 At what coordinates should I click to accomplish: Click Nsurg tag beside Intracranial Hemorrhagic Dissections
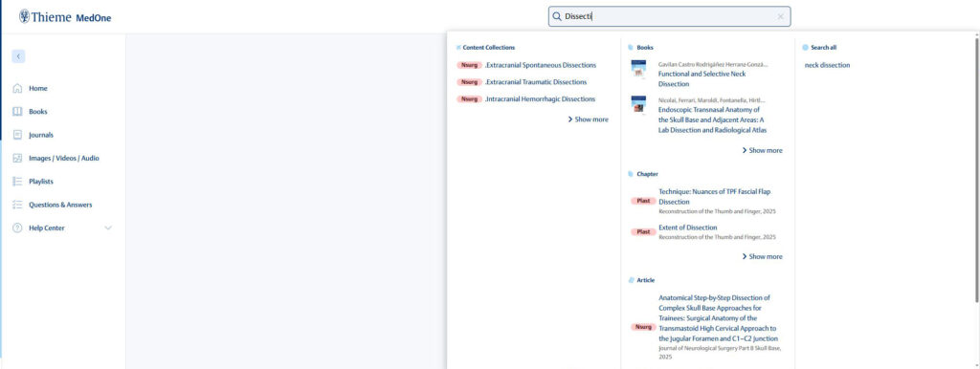(469, 98)
